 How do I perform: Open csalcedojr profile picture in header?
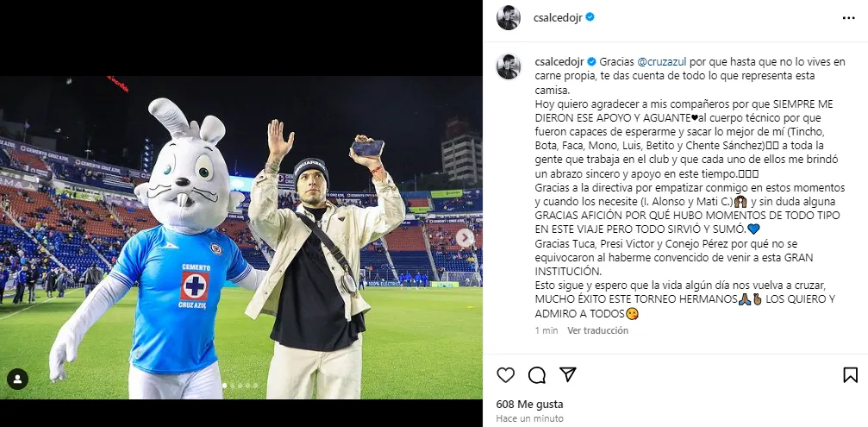(509, 18)
